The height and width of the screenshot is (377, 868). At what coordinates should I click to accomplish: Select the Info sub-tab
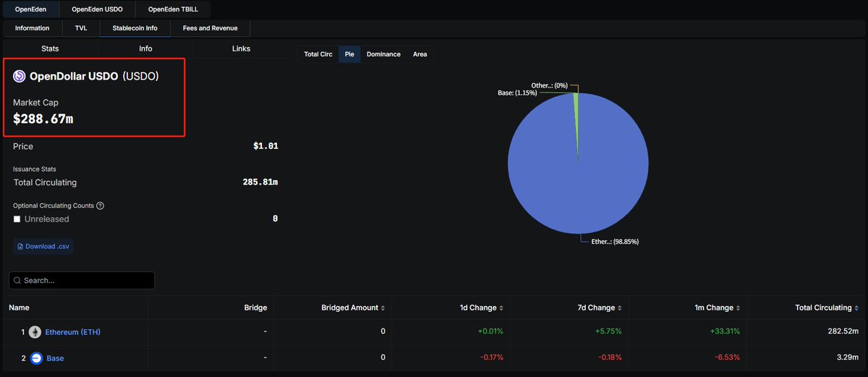(145, 48)
